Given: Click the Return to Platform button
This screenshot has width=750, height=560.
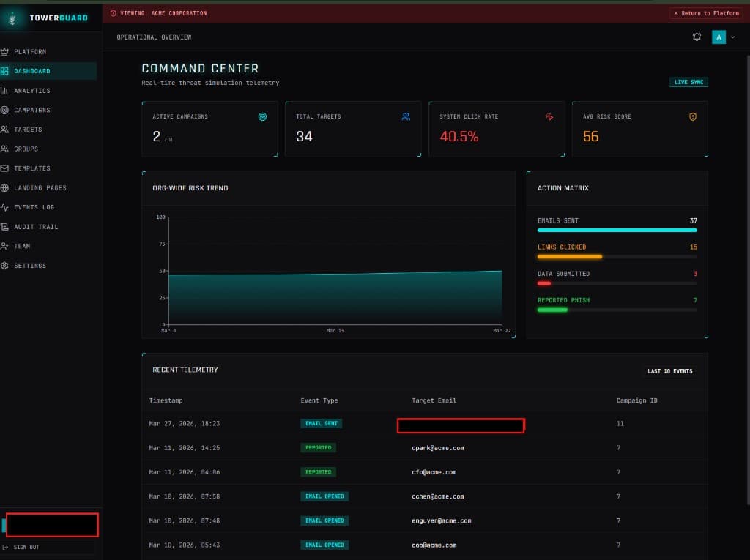Looking at the screenshot, I should point(708,12).
